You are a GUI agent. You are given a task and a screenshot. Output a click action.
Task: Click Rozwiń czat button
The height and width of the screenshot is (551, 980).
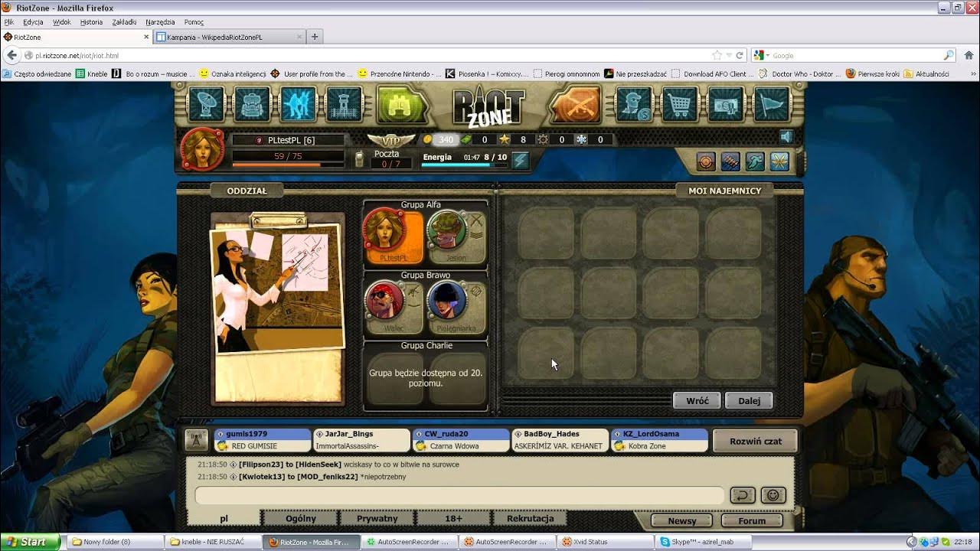point(755,441)
